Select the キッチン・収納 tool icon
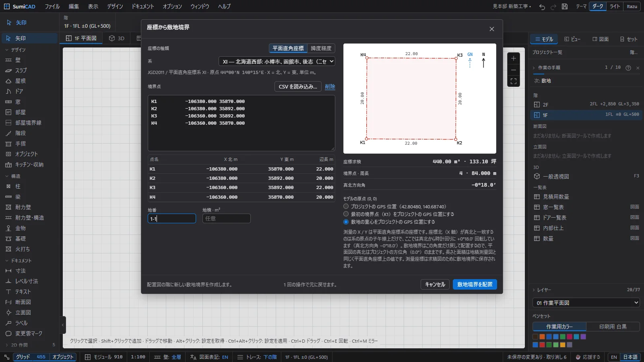 pos(8,165)
